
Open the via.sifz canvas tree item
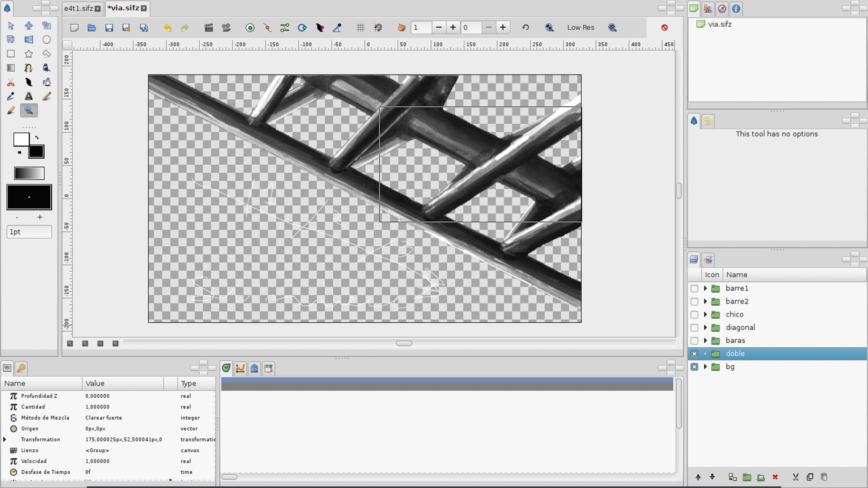tap(719, 24)
